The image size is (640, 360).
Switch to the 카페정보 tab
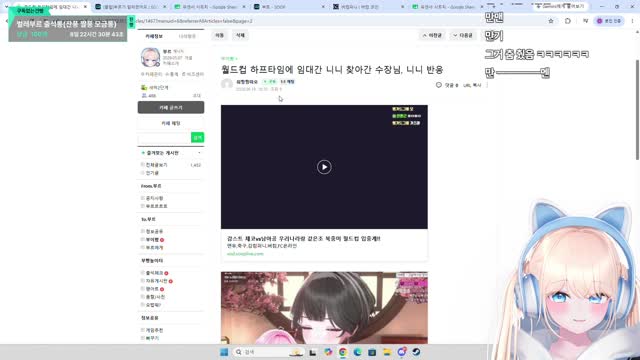tap(154, 36)
